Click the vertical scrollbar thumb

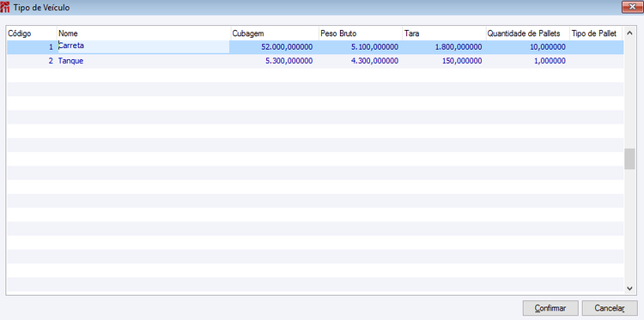[x=629, y=159]
